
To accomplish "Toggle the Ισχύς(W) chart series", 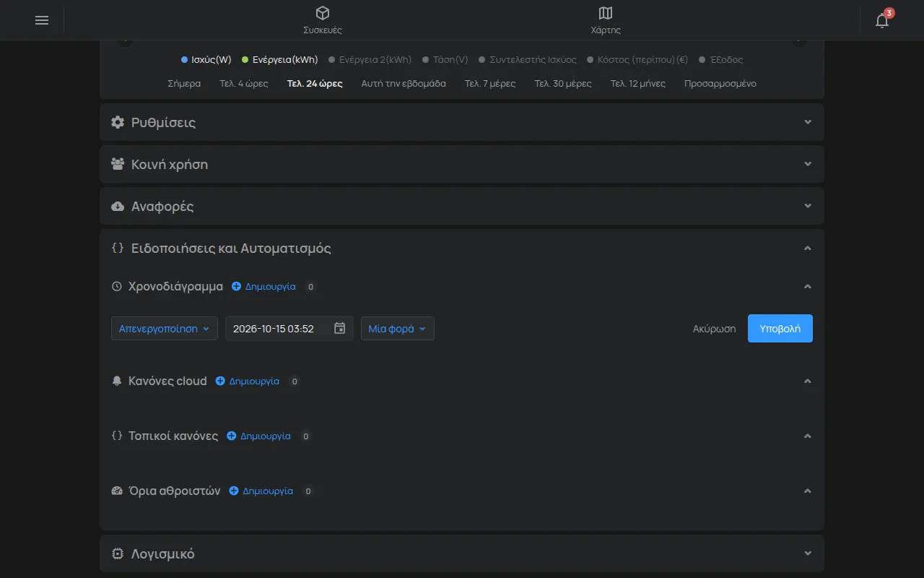I will click(206, 60).
